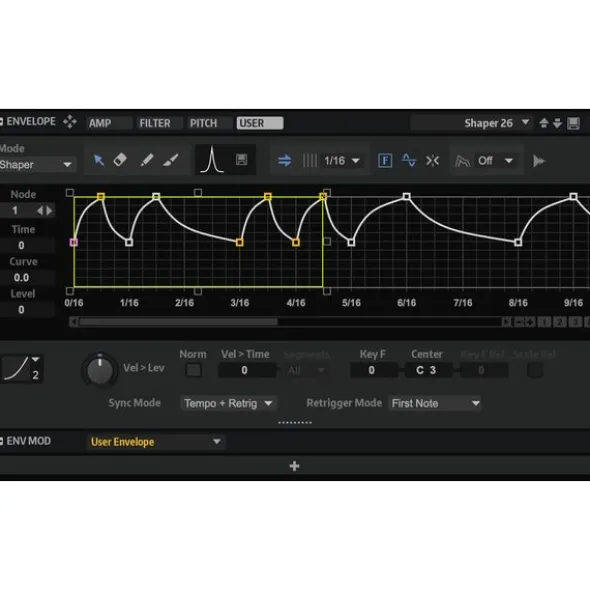Click the play arrow icon at the toolbar end

click(539, 161)
